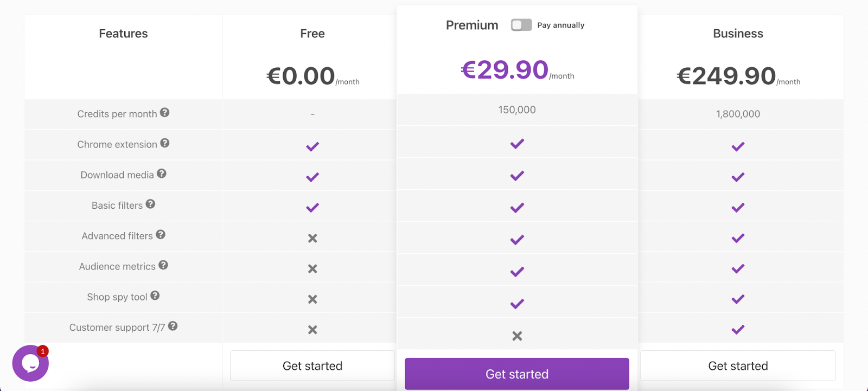This screenshot has width=868, height=391.
Task: Click the Audience metrics help icon
Action: [x=163, y=265]
